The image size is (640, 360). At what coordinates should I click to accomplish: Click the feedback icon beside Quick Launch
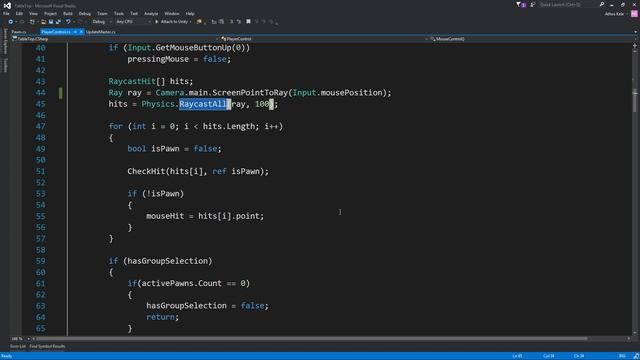(x=533, y=4)
